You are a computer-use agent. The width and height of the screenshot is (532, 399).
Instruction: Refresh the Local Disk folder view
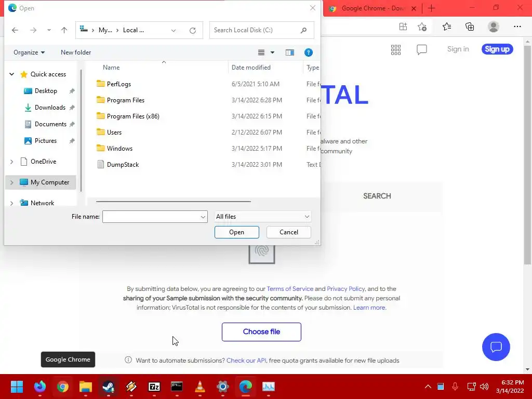pos(193,30)
